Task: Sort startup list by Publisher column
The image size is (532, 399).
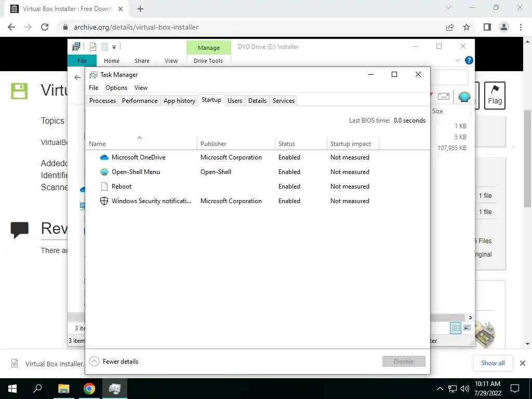Action: tap(236, 144)
